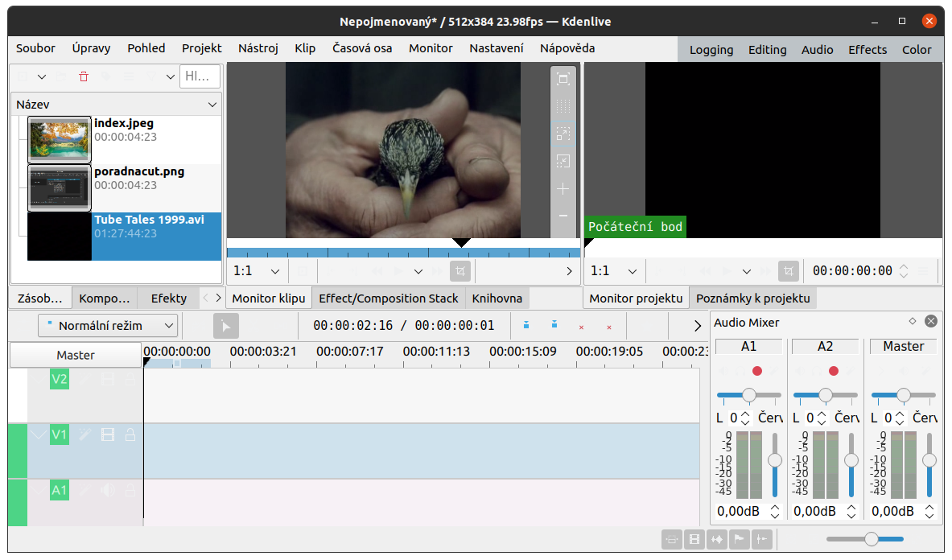The width and height of the screenshot is (952, 560).
Task: Open the clip monitor 1:1 zoom dropdown
Action: point(257,271)
